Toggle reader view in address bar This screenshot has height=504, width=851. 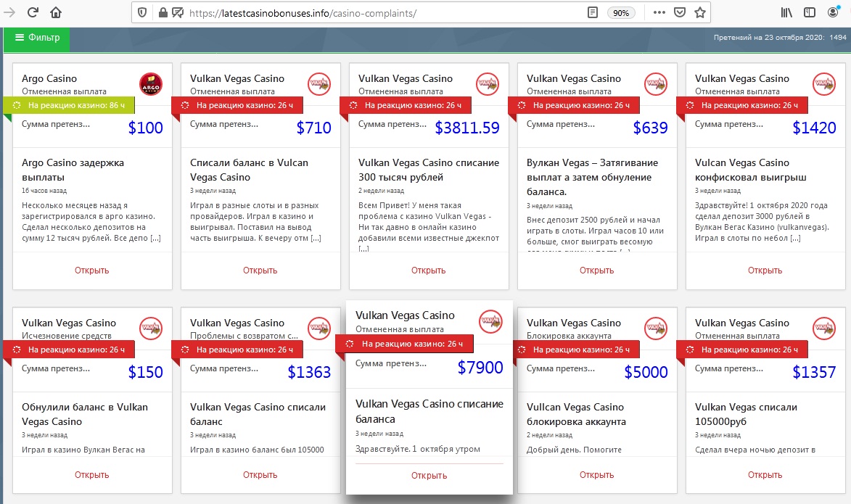pos(593,12)
